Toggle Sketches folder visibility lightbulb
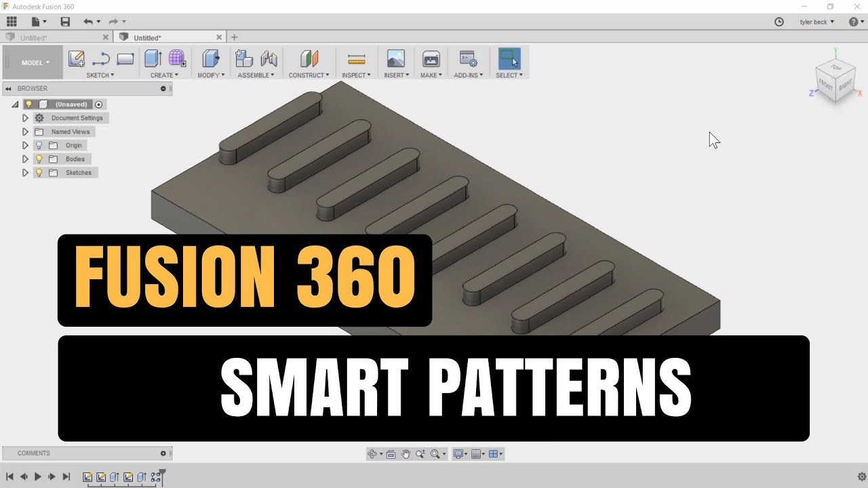 [39, 172]
